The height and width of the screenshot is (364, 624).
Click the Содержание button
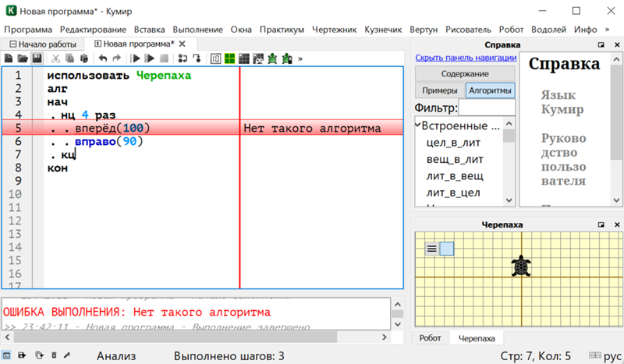(465, 74)
